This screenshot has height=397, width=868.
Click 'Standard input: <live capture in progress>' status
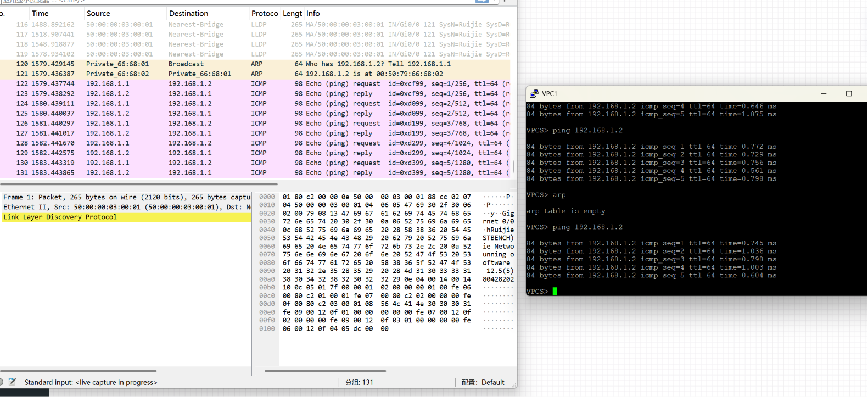91,382
